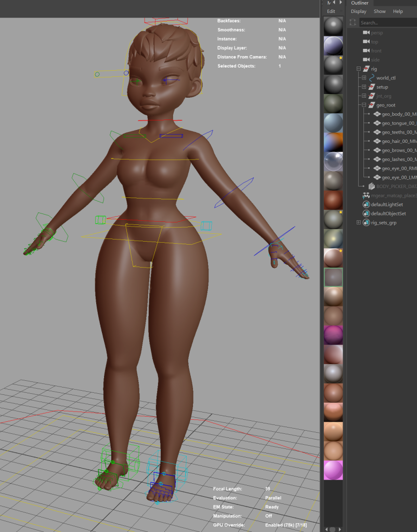The image size is (417, 532).
Task: Open the matcap panel Edit menu
Action: click(x=331, y=11)
